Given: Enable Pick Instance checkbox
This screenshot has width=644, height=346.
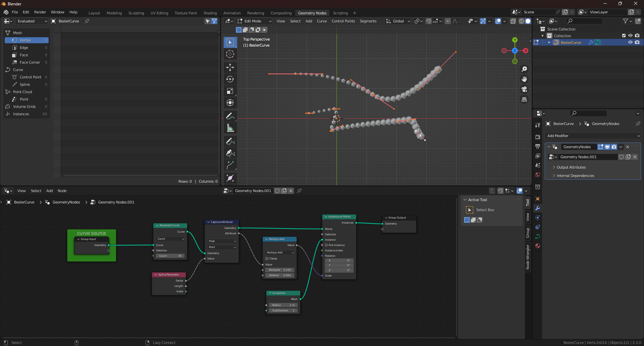Looking at the screenshot, I should click(326, 245).
